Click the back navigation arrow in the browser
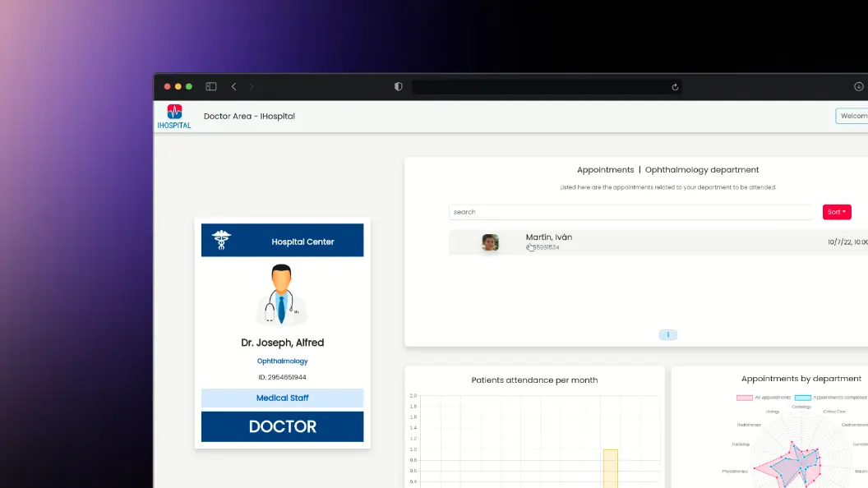868x488 pixels. pyautogui.click(x=233, y=86)
